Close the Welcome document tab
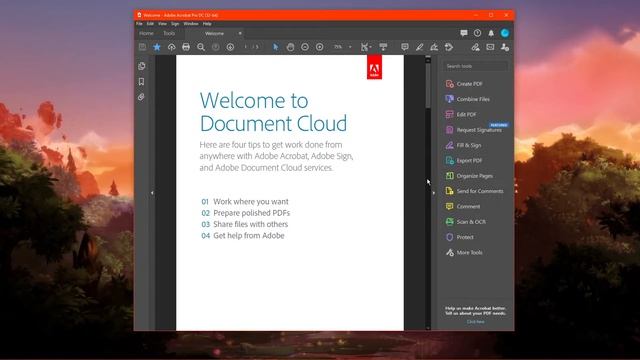 pos(240,33)
